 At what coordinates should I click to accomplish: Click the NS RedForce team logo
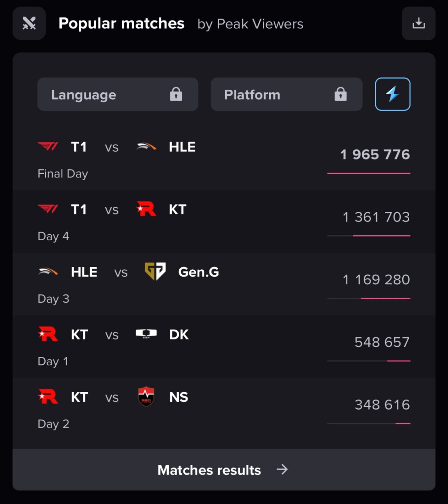(x=146, y=397)
